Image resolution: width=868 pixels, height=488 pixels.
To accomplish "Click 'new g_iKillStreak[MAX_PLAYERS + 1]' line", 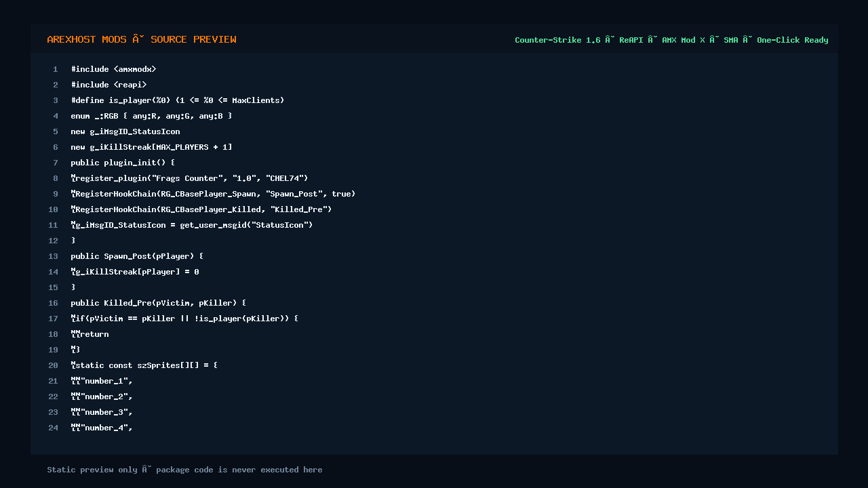I will click(x=151, y=147).
